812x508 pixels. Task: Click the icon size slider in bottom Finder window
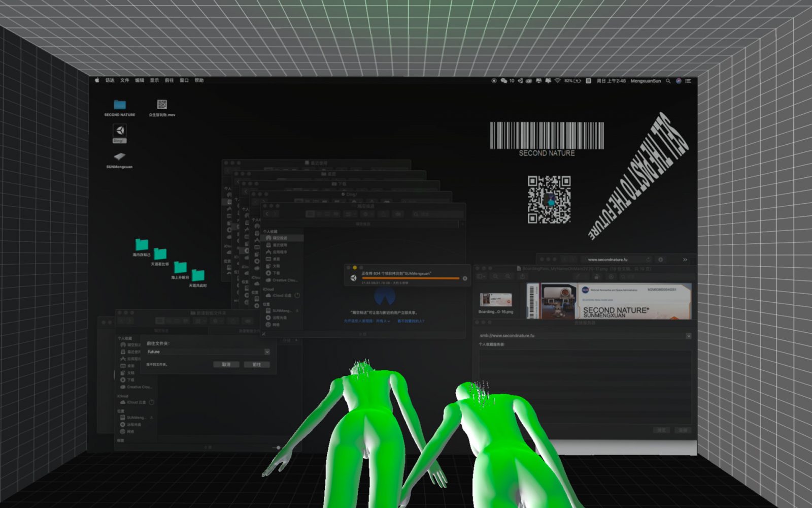pos(278,448)
